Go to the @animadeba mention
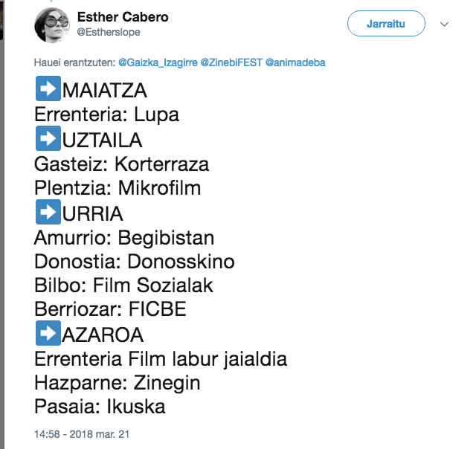The image size is (476, 449). [x=295, y=63]
